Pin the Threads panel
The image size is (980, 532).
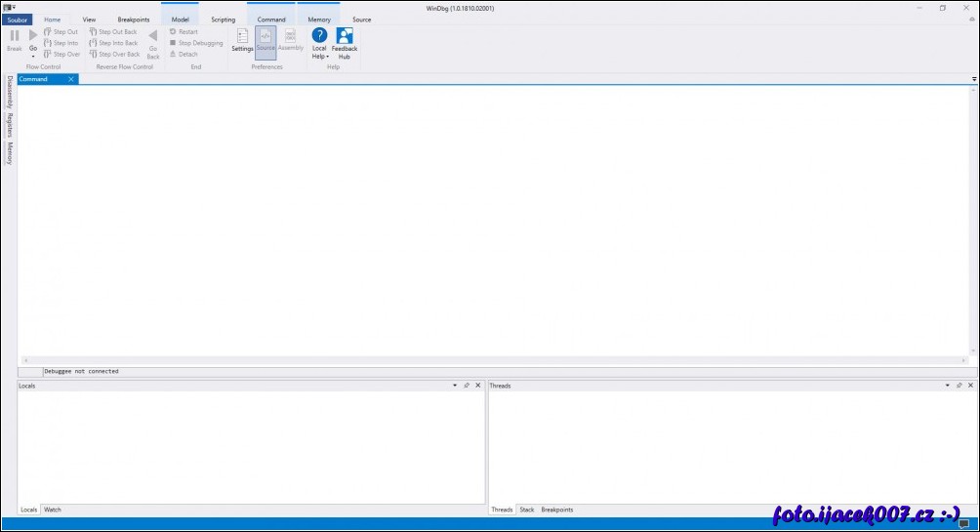(x=960, y=386)
